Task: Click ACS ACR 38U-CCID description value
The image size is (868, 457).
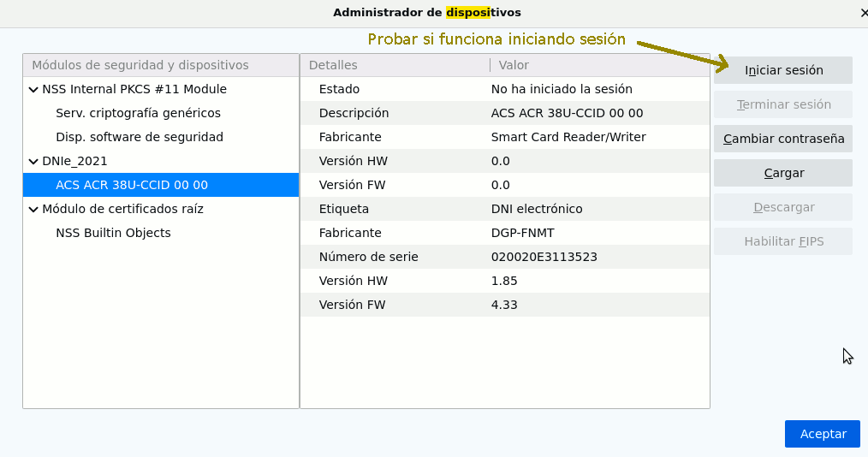Action: [x=567, y=113]
